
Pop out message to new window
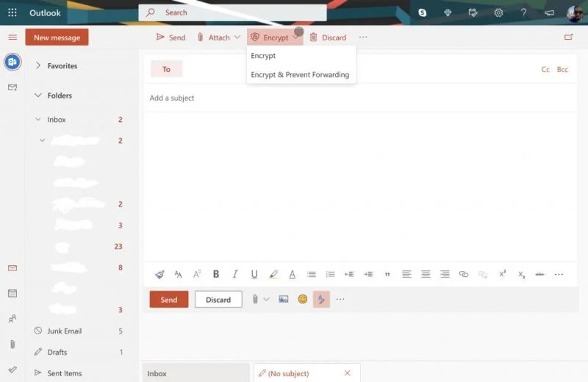tap(568, 37)
